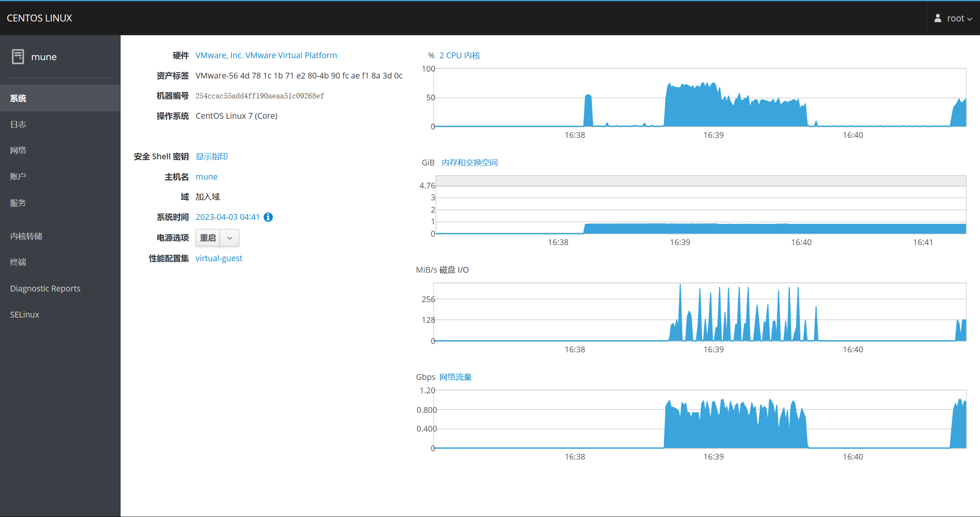Select 系统 in the sidebar
The image size is (980, 517).
click(x=60, y=98)
